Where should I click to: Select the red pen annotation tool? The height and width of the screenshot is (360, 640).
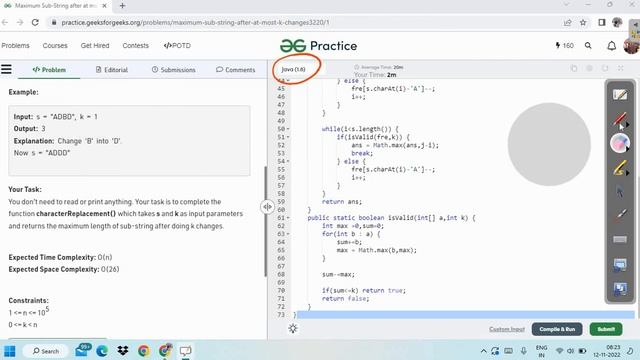pyautogui.click(x=620, y=119)
